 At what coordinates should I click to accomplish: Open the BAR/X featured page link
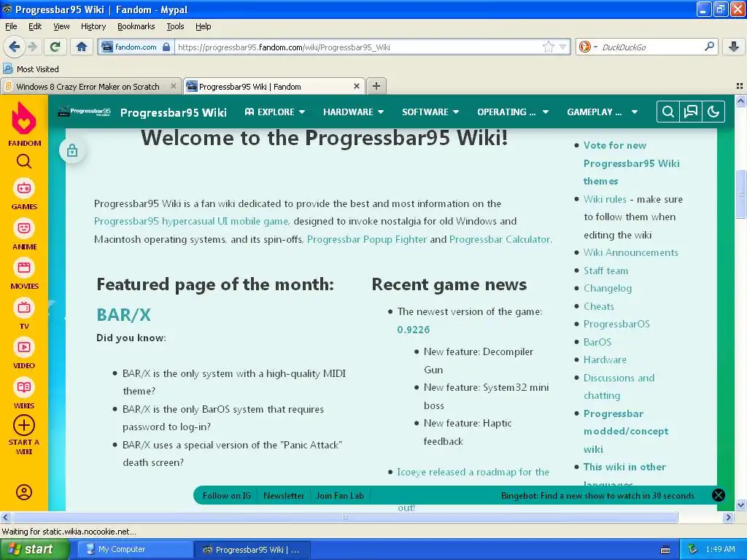pos(123,315)
